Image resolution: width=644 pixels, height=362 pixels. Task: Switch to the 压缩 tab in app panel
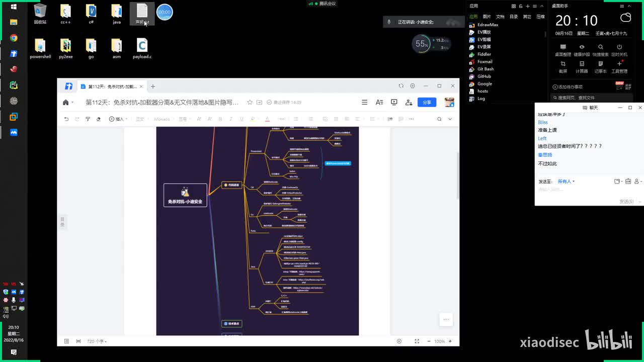(540, 17)
